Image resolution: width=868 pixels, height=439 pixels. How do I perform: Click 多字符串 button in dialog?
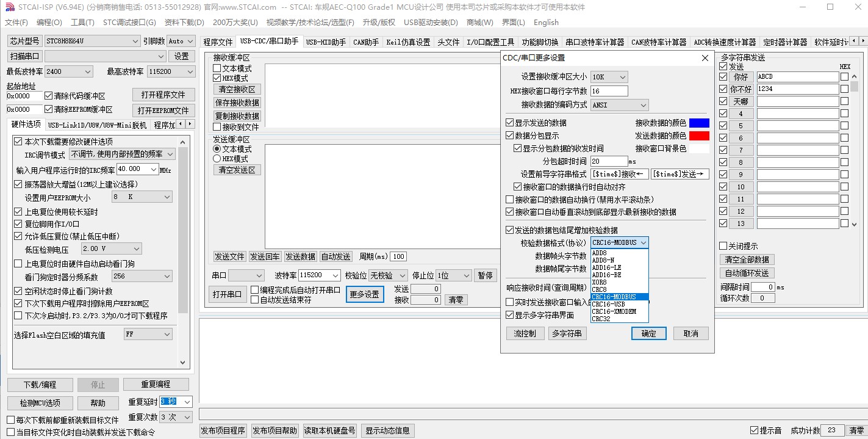567,333
